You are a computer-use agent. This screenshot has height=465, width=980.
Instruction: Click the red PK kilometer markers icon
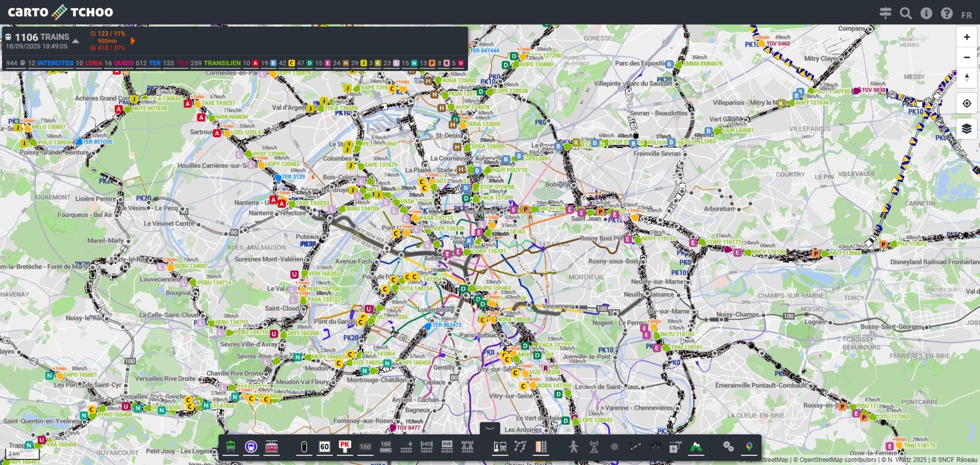click(x=345, y=447)
